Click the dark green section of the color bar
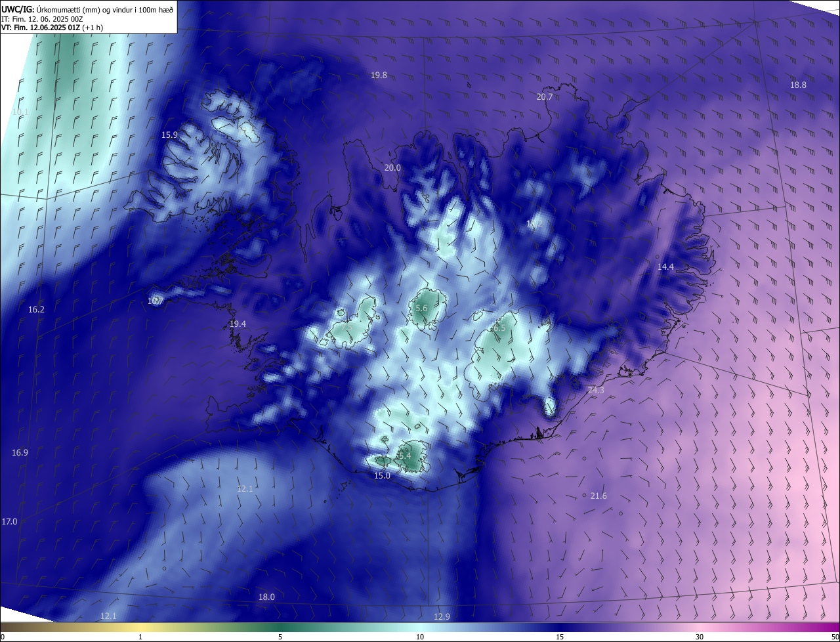 point(280,628)
